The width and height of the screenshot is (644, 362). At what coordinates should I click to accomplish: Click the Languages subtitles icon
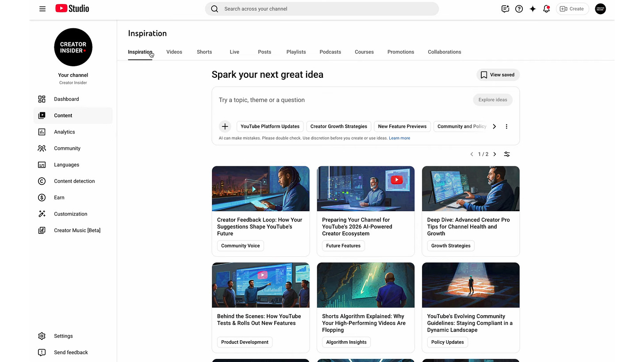click(x=42, y=164)
